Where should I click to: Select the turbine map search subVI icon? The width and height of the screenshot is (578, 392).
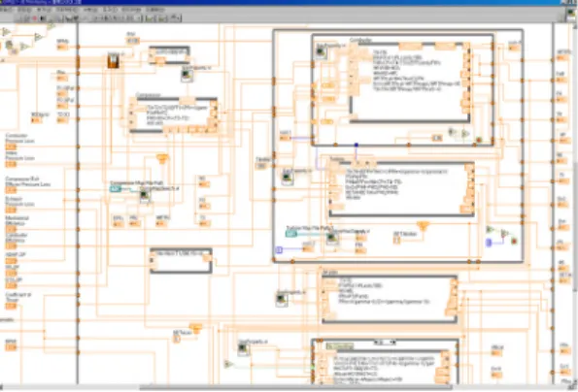(332, 238)
